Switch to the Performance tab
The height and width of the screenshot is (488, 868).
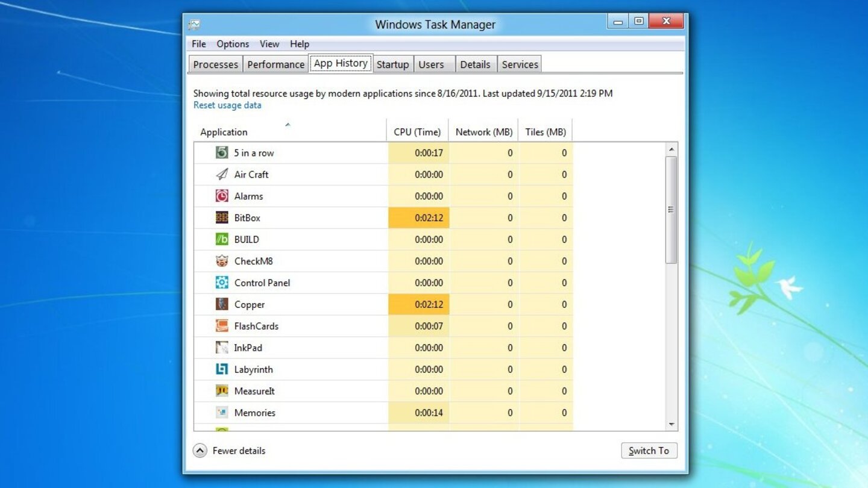[x=276, y=64]
